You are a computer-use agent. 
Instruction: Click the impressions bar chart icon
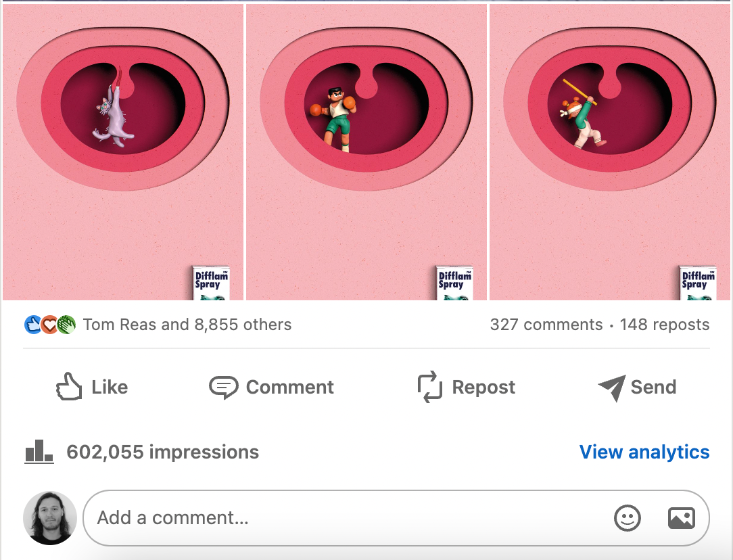click(39, 451)
